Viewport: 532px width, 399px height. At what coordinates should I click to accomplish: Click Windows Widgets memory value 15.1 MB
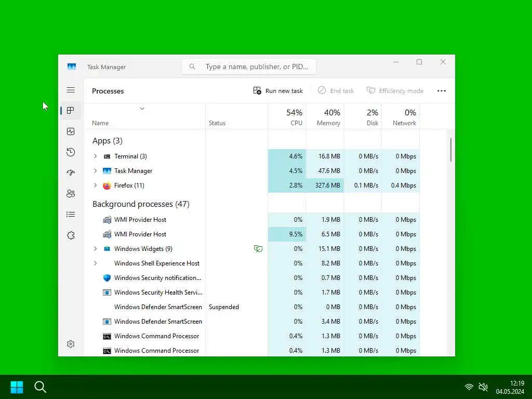pos(329,249)
